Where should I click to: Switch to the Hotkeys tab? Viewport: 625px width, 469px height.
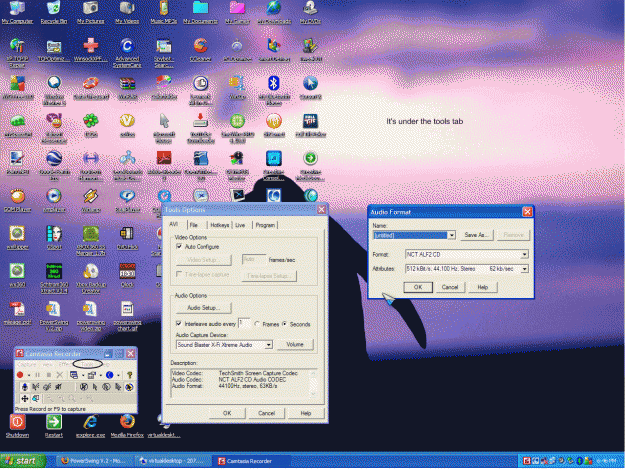[x=219, y=225]
